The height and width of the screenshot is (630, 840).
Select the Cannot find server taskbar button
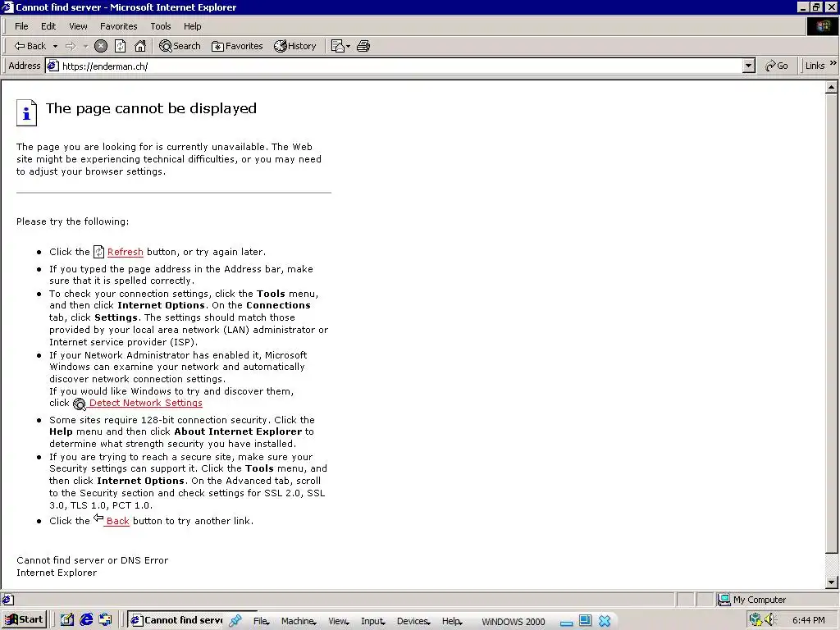point(177,620)
